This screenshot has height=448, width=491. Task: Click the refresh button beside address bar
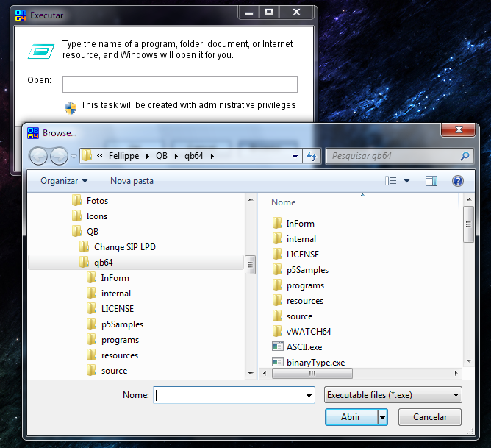(x=312, y=156)
